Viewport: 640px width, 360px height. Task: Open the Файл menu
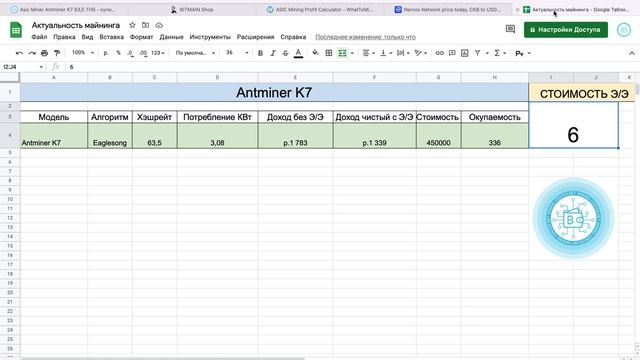click(x=39, y=37)
